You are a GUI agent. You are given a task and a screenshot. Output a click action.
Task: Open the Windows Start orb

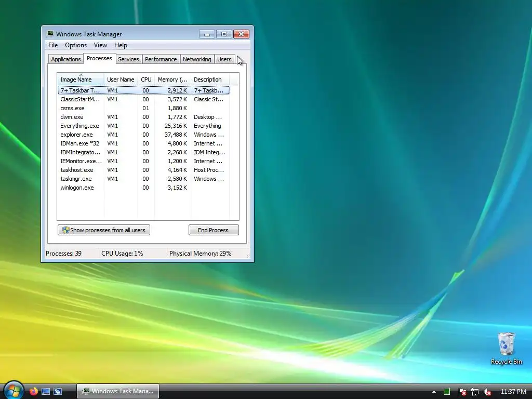(14, 391)
